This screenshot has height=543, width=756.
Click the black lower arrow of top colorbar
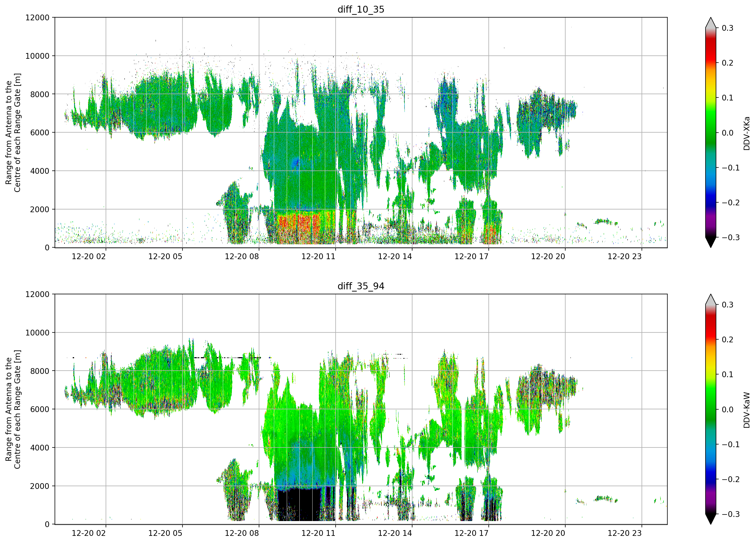[711, 242]
